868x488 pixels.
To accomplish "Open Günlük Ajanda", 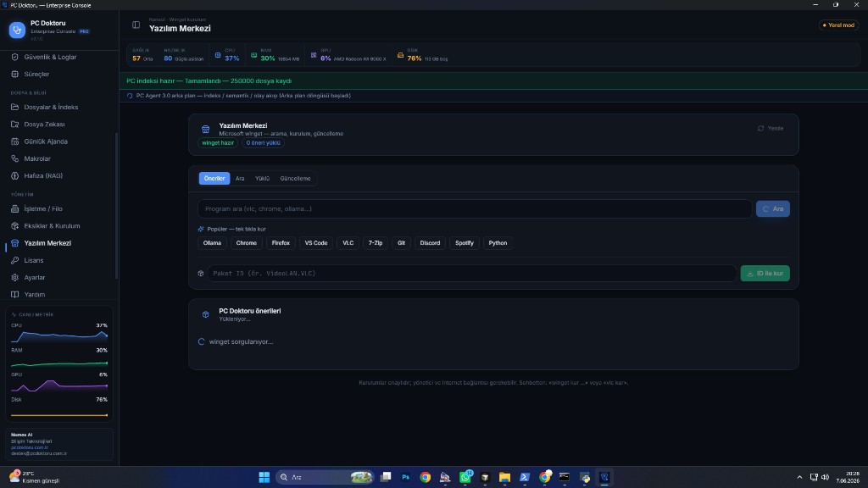I will [46, 141].
